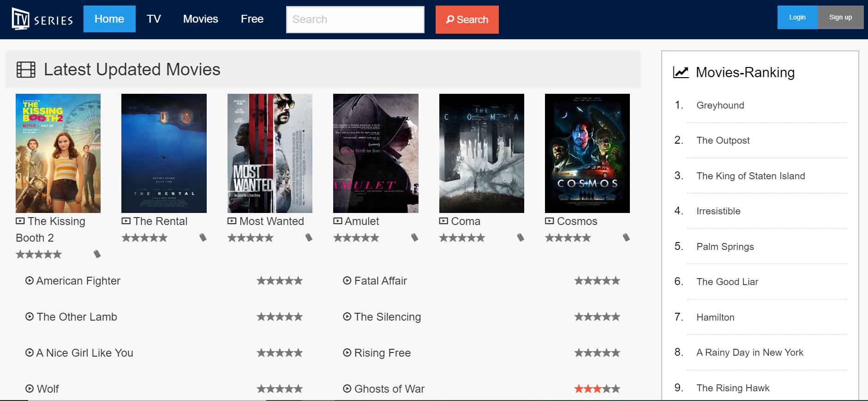868x401 pixels.
Task: Go to the Home tab
Action: pos(109,19)
